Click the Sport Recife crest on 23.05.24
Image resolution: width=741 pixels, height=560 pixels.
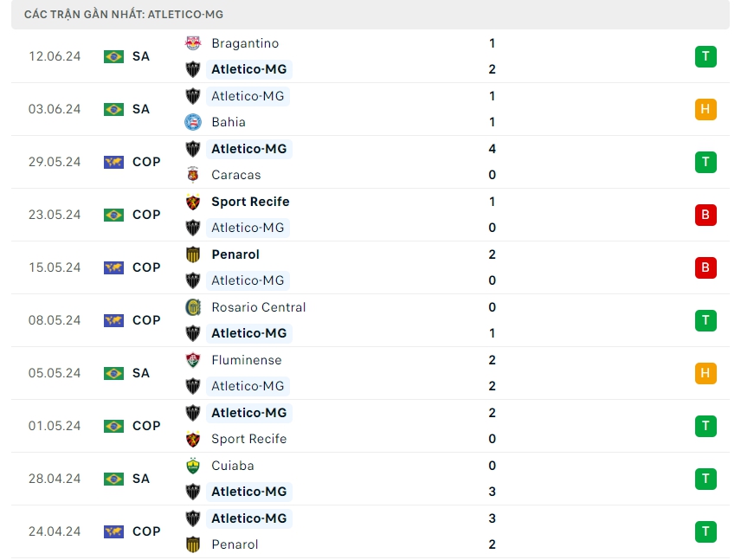(x=193, y=202)
